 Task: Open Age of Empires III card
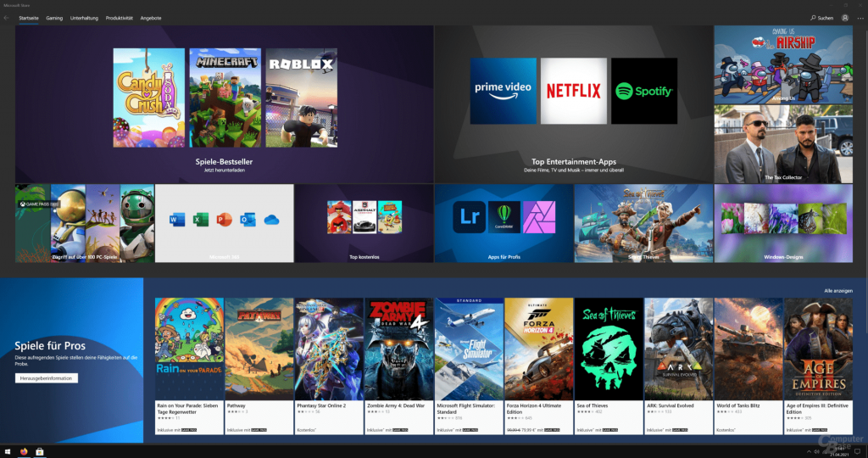tap(818, 366)
